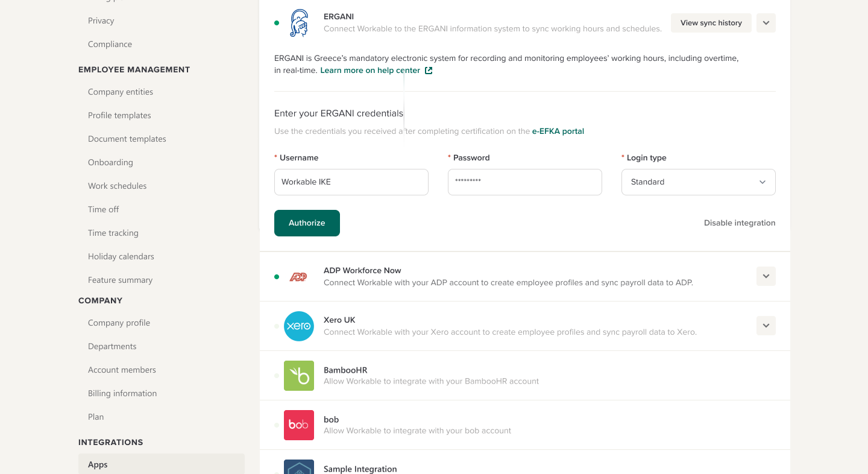Click the Authorize button
868x474 pixels.
click(x=307, y=223)
